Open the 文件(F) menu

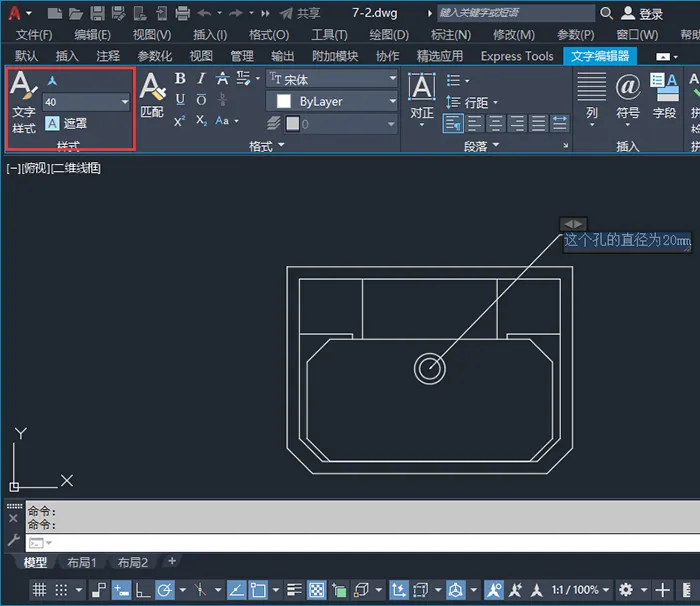(34, 35)
